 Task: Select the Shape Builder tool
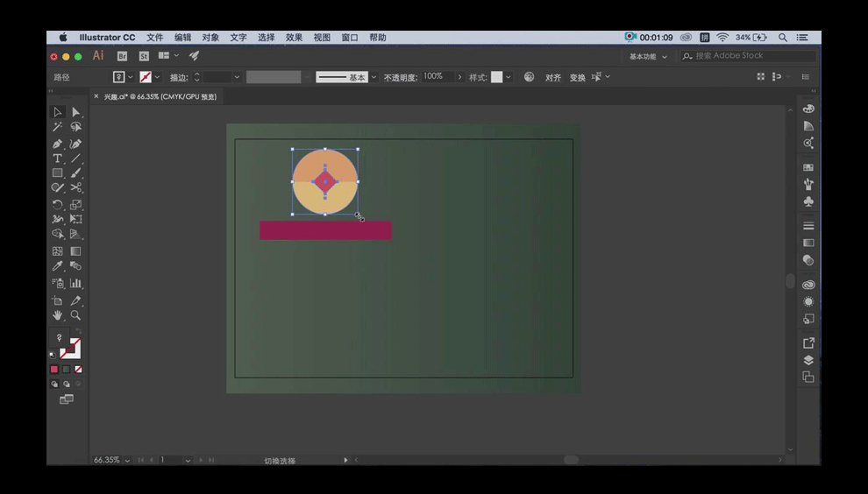tap(57, 234)
